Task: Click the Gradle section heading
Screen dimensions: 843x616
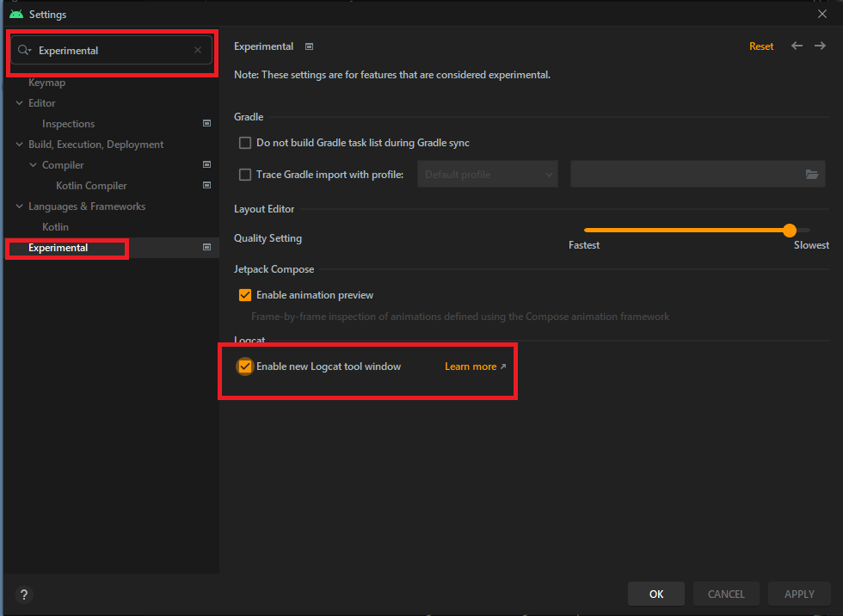Action: [x=249, y=117]
